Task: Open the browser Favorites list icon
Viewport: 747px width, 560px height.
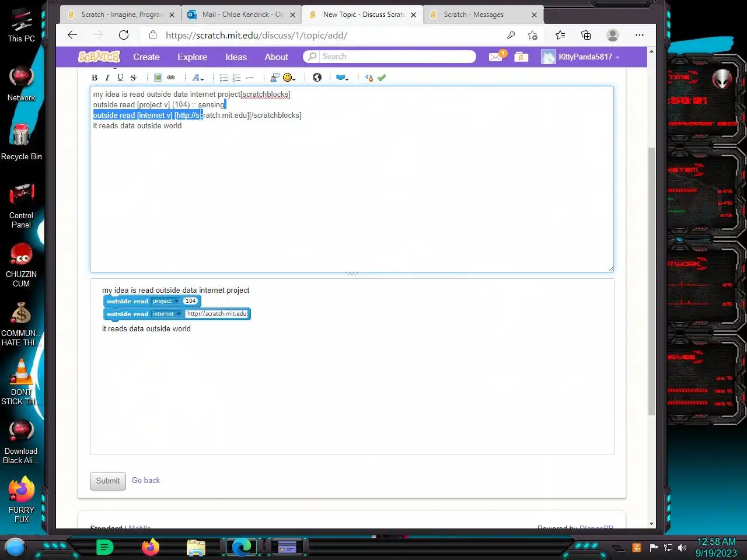Action: 560,35
